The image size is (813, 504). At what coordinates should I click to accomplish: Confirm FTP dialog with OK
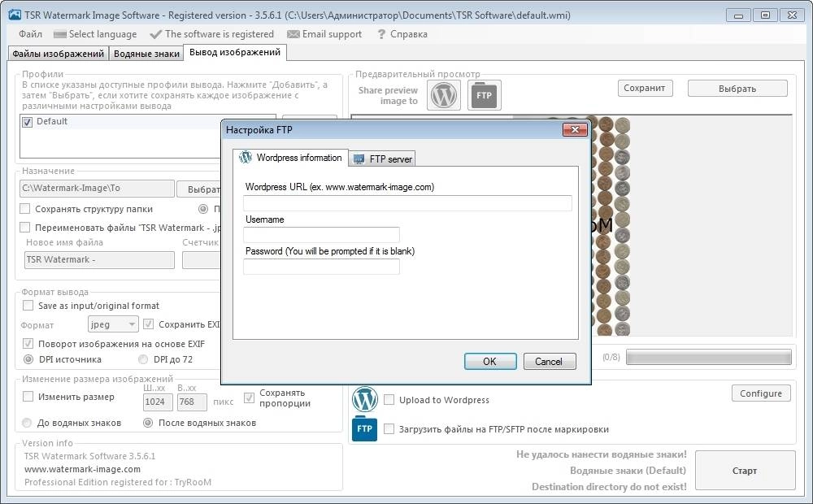point(490,362)
